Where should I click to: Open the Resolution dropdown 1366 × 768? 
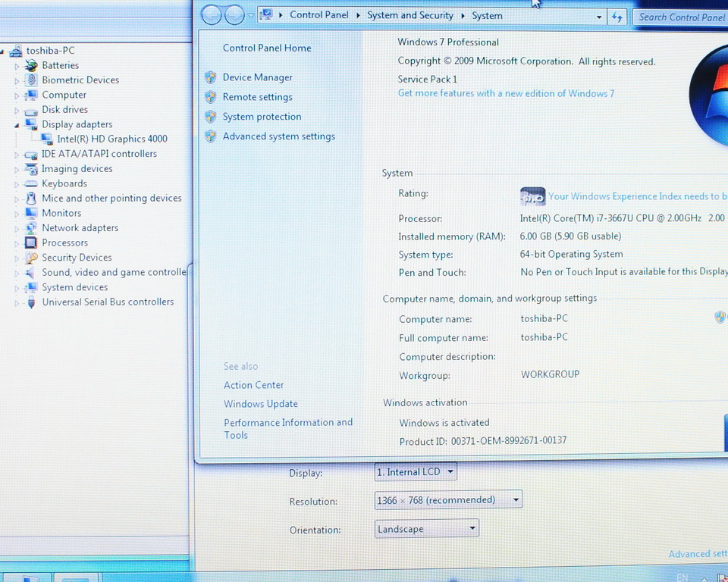(448, 500)
